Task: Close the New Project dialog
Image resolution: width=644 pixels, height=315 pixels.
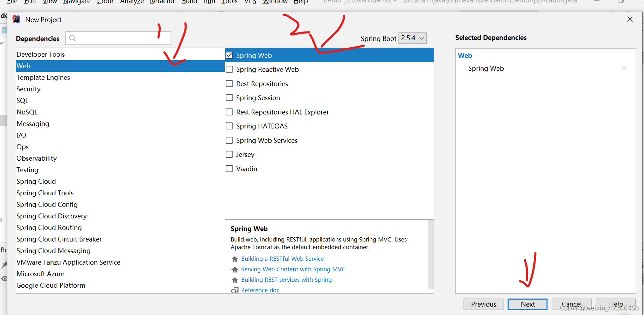Action: (x=630, y=19)
